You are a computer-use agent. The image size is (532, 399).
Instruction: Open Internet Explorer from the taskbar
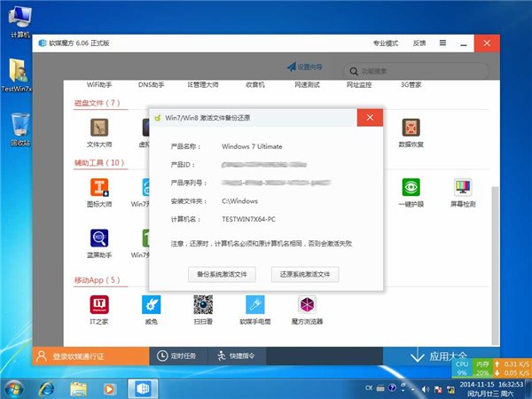(x=46, y=388)
